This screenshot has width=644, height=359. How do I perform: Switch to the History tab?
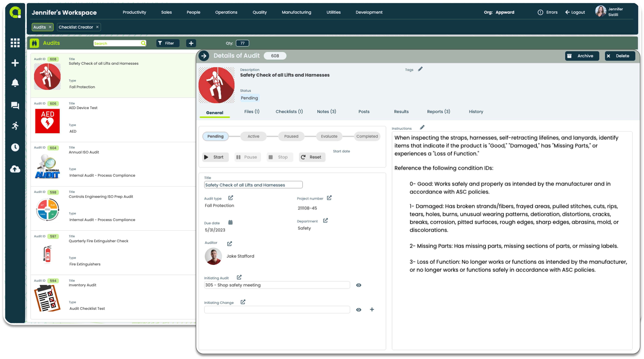476,112
